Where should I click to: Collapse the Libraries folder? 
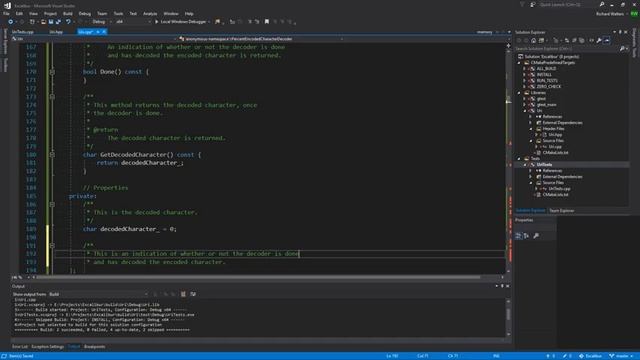519,93
